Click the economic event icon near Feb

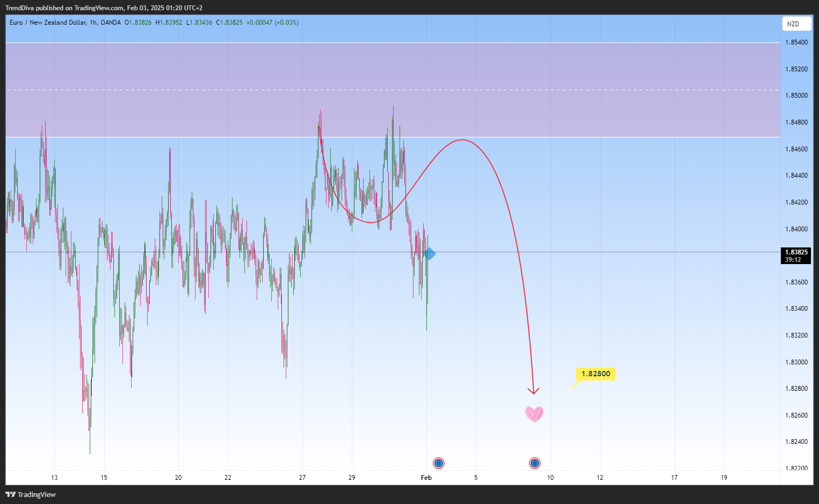[x=439, y=463]
